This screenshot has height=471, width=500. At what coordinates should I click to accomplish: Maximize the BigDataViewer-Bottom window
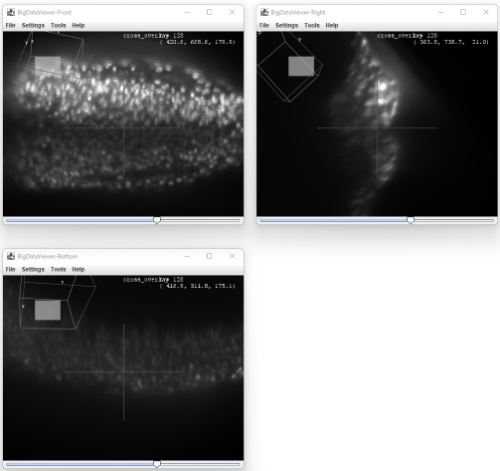pyautogui.click(x=209, y=256)
